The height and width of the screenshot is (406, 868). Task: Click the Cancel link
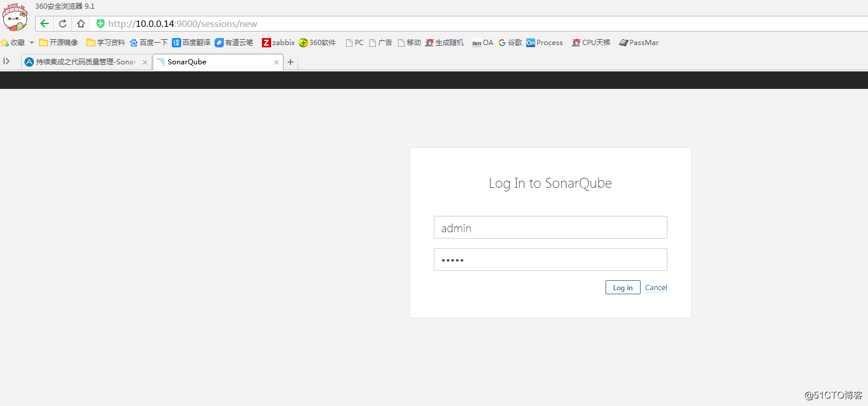click(656, 287)
